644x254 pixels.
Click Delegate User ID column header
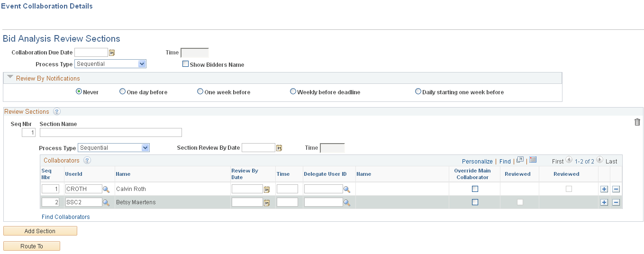325,174
